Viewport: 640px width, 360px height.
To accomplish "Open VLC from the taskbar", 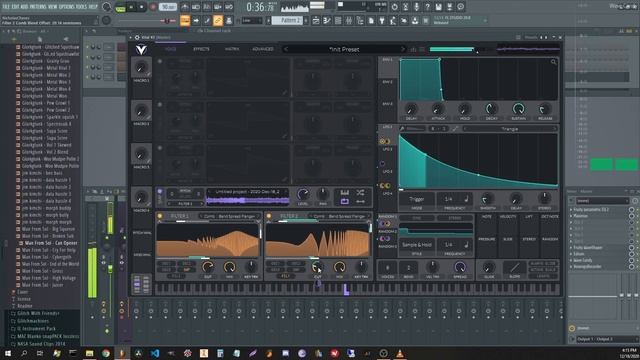I will click(x=400, y=353).
